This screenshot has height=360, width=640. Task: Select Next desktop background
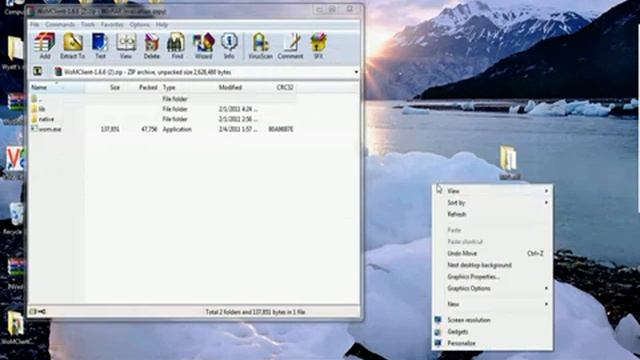(492, 265)
